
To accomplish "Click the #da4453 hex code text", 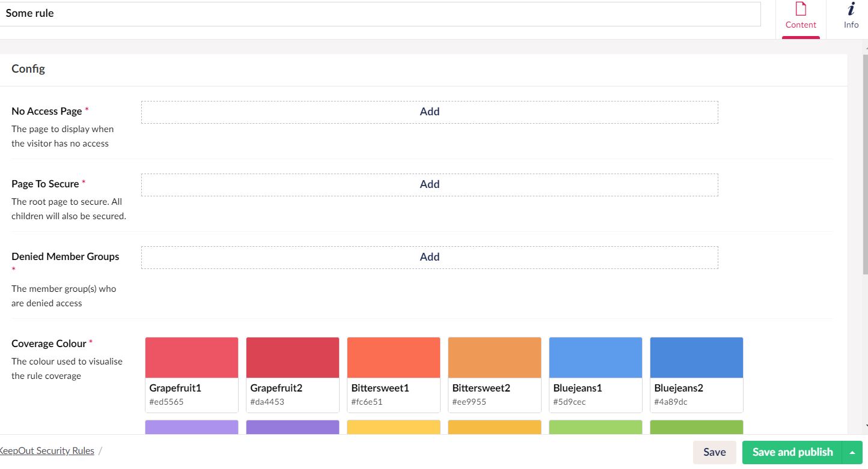I will click(267, 402).
